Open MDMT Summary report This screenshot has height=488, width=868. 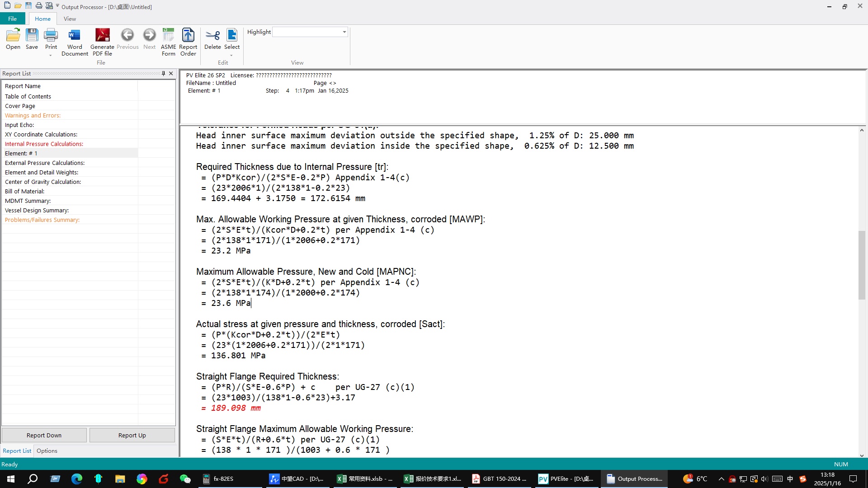coord(28,201)
